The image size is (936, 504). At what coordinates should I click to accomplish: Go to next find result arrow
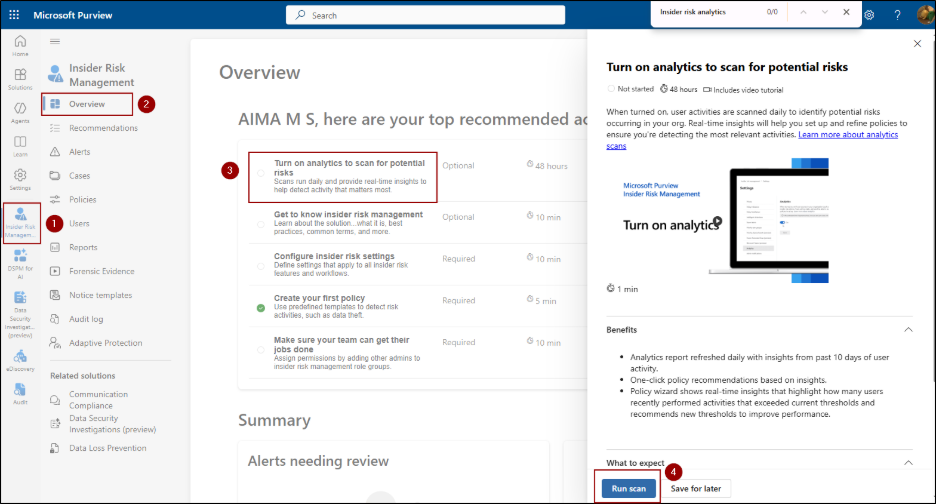pos(825,12)
